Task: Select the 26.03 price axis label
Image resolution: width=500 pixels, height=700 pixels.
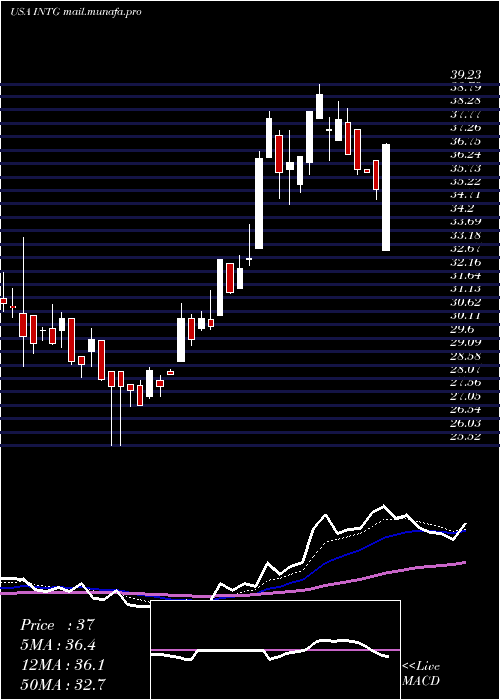Action: pyautogui.click(x=465, y=423)
